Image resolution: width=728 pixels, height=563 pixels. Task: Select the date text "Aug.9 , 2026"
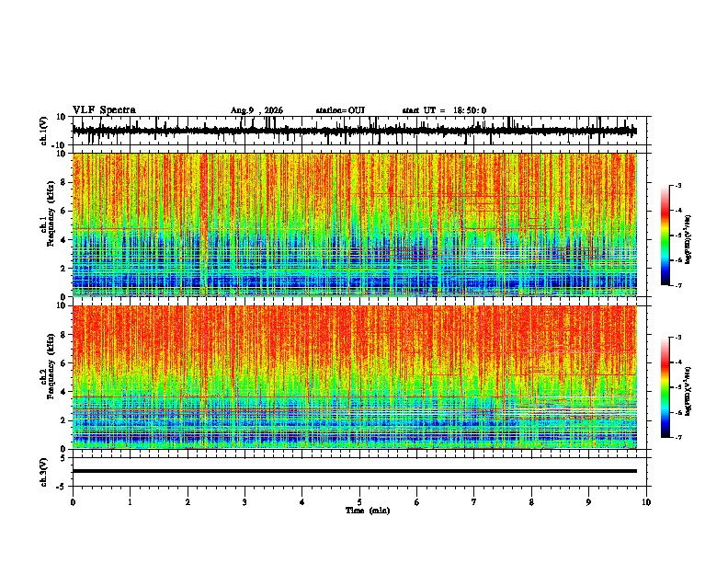click(x=256, y=110)
